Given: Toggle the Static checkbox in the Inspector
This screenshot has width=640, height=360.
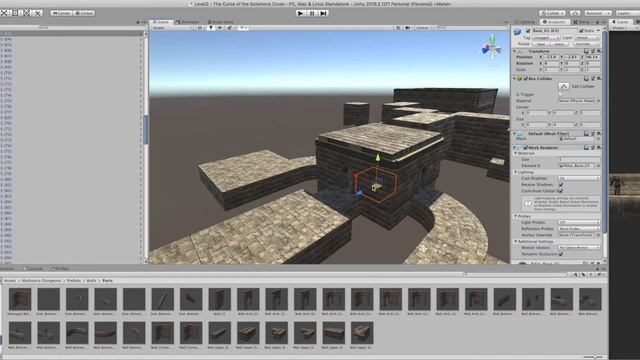Looking at the screenshot, I should pyautogui.click(x=582, y=31).
